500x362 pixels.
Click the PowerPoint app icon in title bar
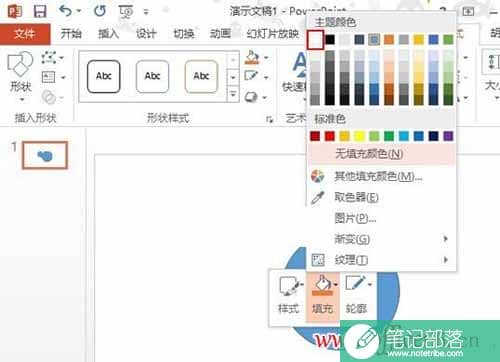(15, 12)
